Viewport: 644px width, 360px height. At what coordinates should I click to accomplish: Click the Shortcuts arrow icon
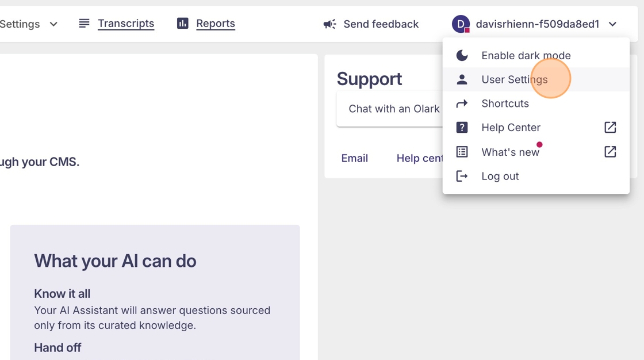[x=462, y=104]
